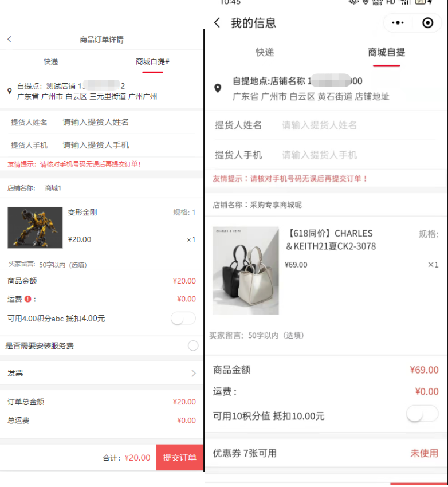The width and height of the screenshot is (448, 487).
Task: Tap back arrow beside 我的信息
Action: (x=217, y=23)
